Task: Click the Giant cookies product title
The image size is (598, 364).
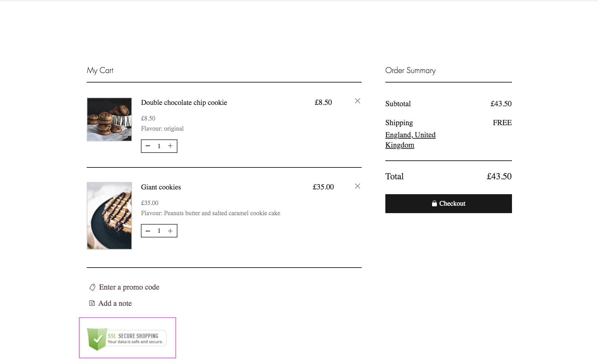Action: tap(161, 187)
